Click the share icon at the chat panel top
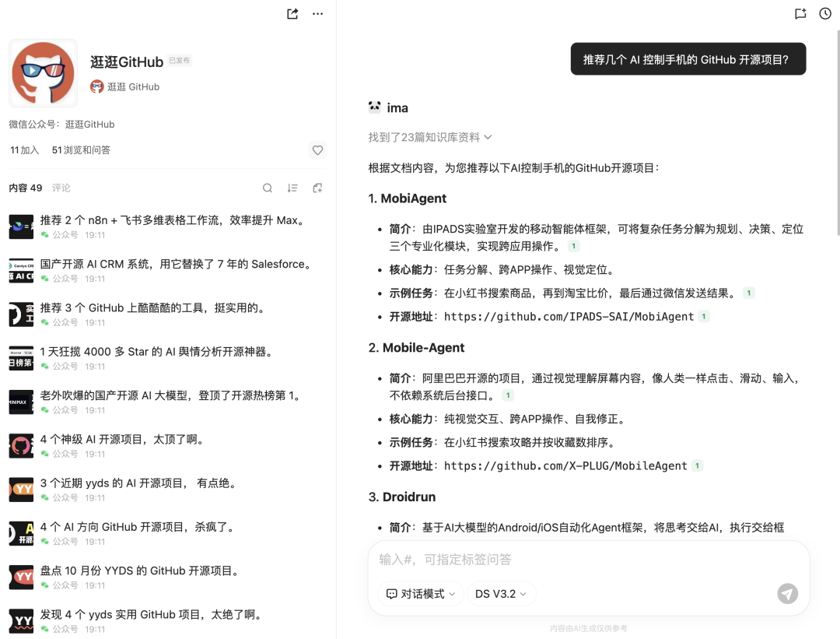Screen dimensions: 840x639 (x=800, y=13)
